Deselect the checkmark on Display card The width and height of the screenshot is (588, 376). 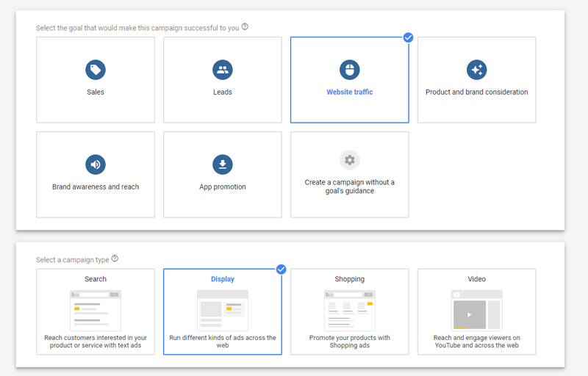pos(282,270)
